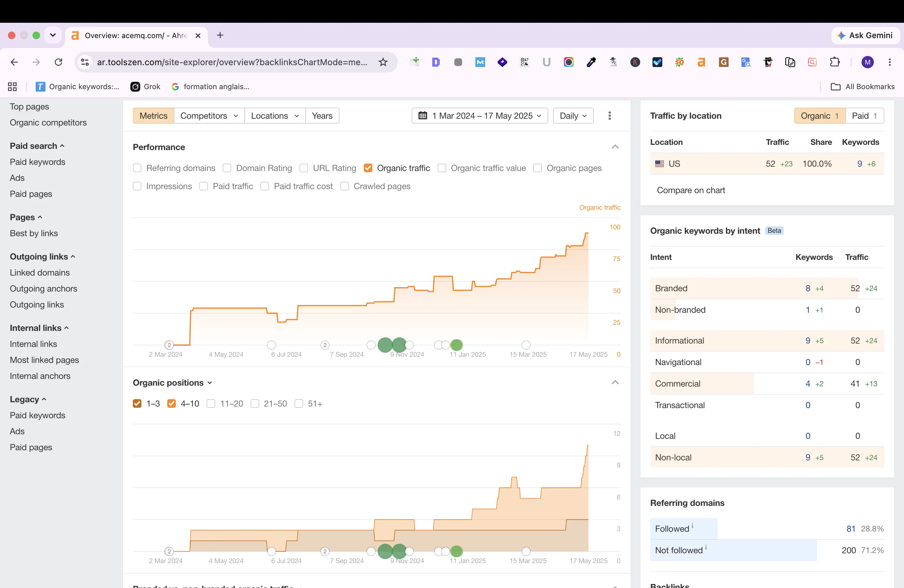Enable the 11–20 positions checkbox

click(x=211, y=403)
